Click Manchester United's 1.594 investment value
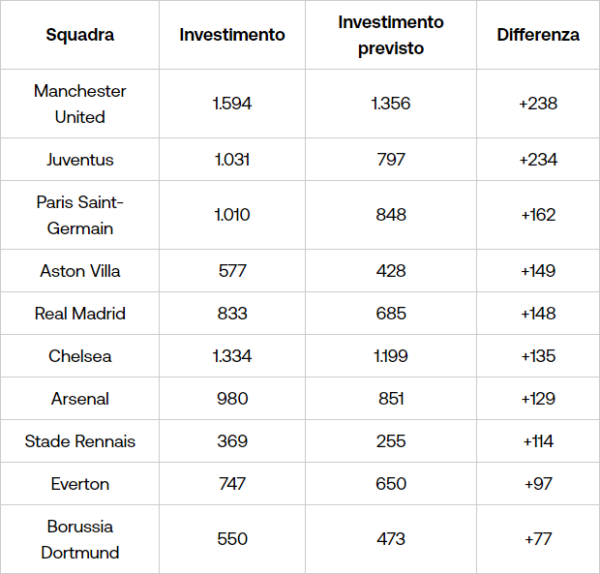Image resolution: width=600 pixels, height=574 pixels. point(232,103)
